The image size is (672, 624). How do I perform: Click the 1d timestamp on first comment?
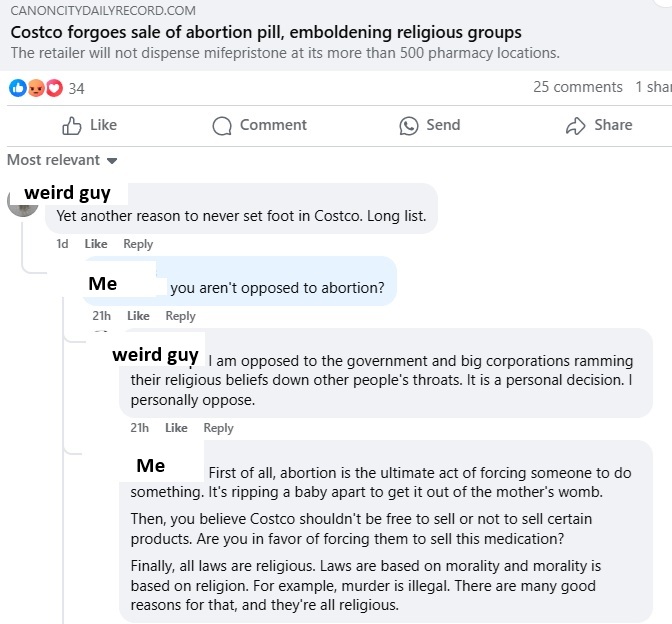63,244
